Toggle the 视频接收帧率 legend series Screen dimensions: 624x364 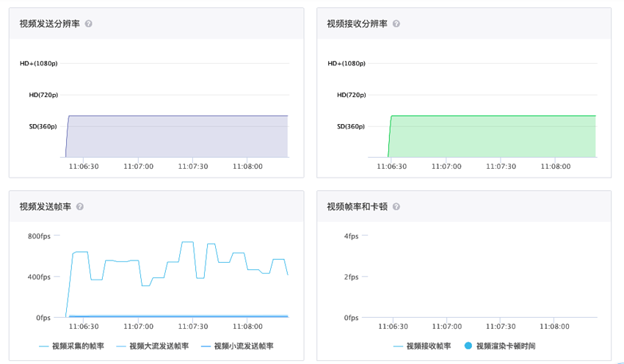point(422,346)
